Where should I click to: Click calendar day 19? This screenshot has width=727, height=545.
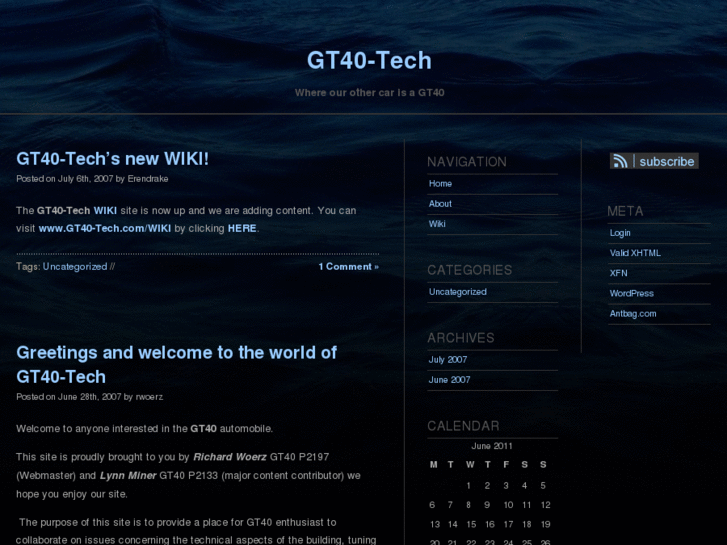[x=545, y=525]
